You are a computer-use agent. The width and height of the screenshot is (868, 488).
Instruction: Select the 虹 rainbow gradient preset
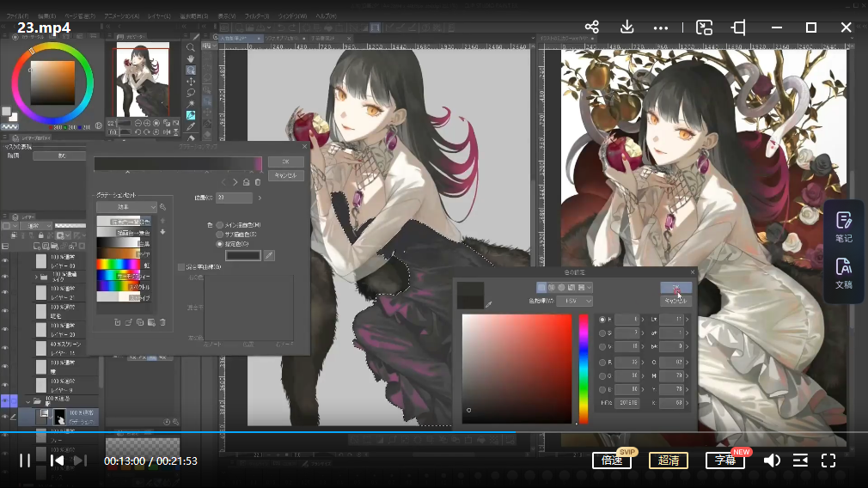click(x=124, y=265)
